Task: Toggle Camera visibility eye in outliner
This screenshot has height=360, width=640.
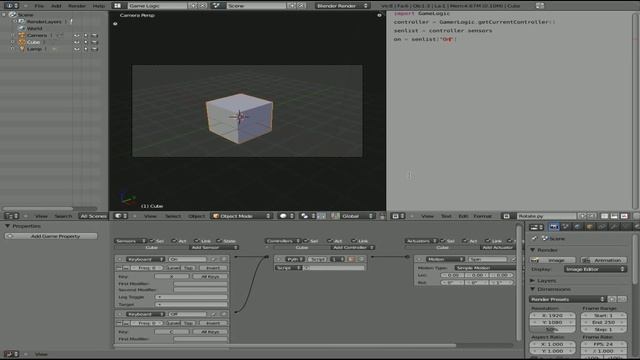Action: tap(77, 36)
